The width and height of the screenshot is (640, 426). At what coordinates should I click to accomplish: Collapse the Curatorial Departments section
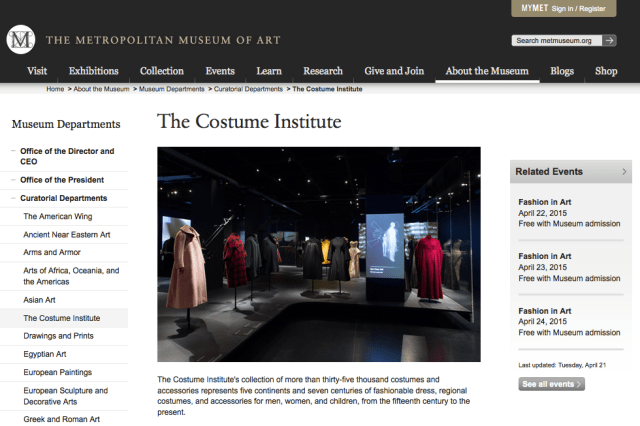pyautogui.click(x=13, y=198)
